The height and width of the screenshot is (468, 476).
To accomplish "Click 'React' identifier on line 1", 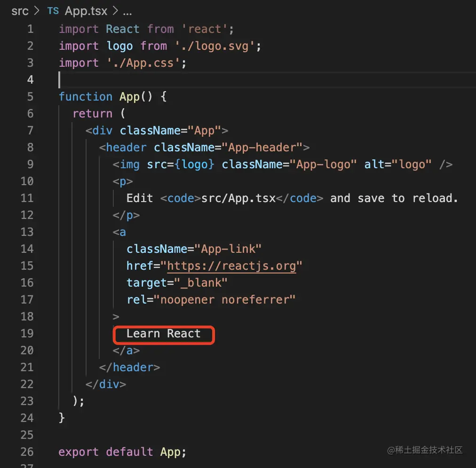I will tap(122, 29).
